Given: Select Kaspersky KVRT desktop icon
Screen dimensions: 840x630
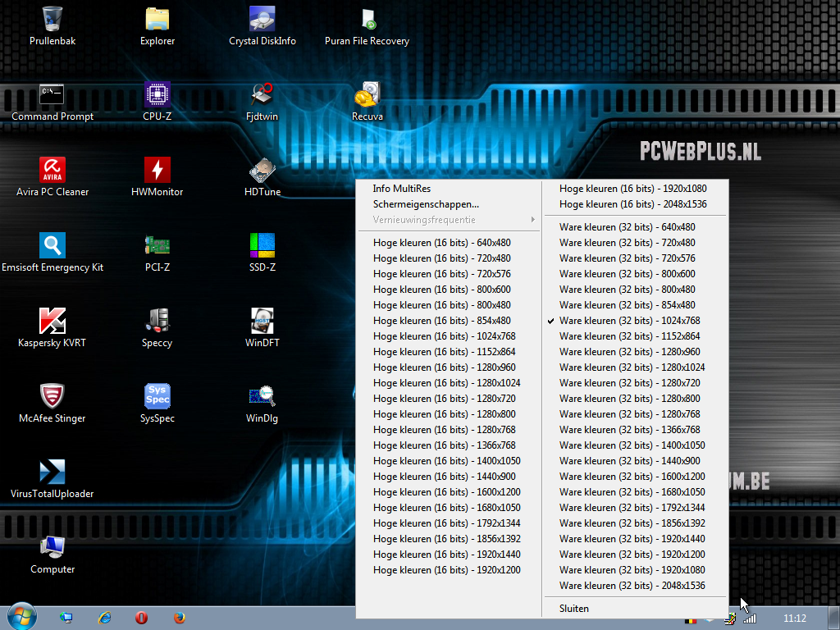Looking at the screenshot, I should (x=52, y=322).
